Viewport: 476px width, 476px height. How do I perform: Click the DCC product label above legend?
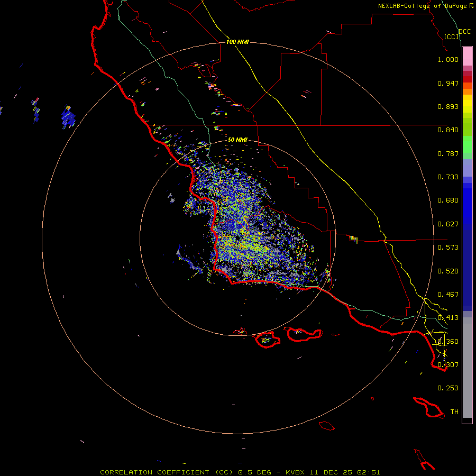point(464,32)
